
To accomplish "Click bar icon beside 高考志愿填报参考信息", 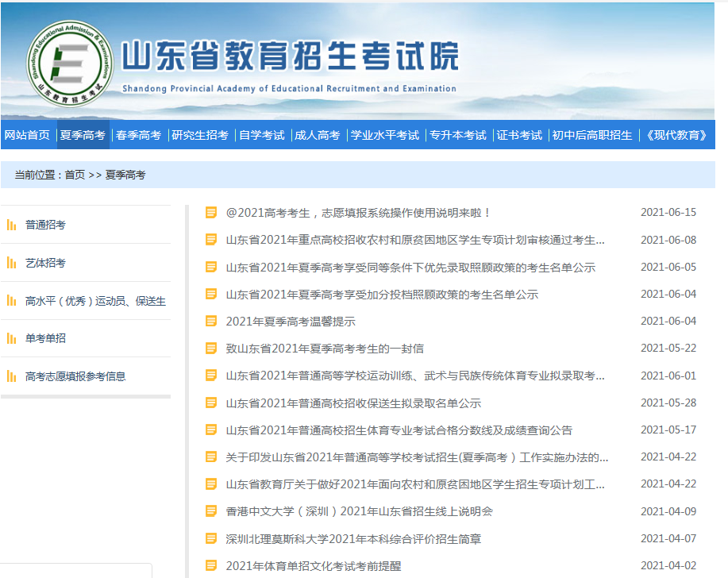I will [12, 376].
